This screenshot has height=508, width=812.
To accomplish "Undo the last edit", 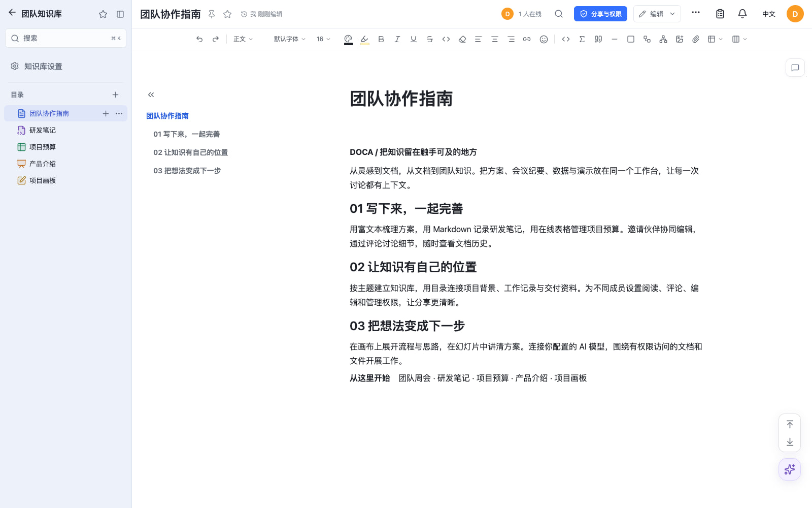I will pyautogui.click(x=199, y=39).
